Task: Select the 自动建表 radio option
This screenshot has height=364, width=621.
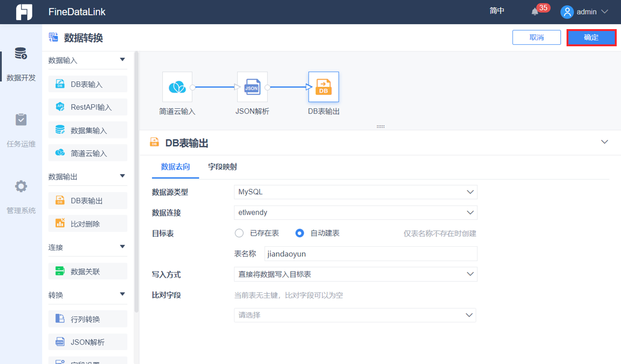Action: coord(300,233)
